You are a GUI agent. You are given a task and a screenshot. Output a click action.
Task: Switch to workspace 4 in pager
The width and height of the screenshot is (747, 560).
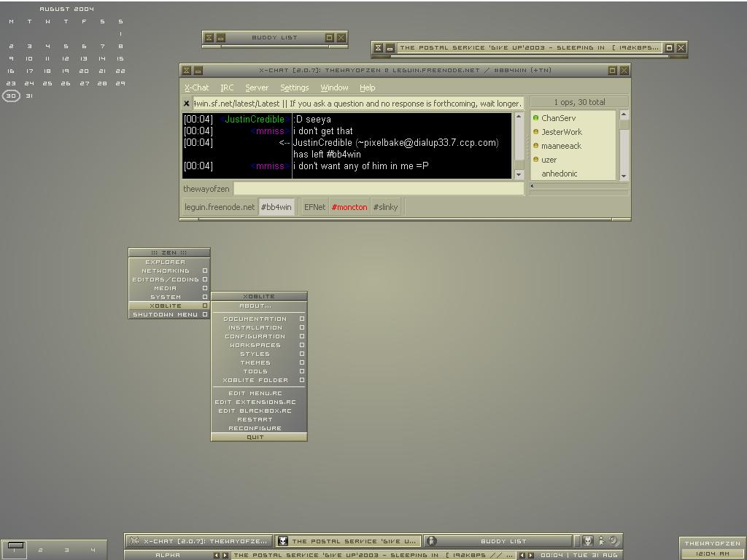[x=93, y=550]
